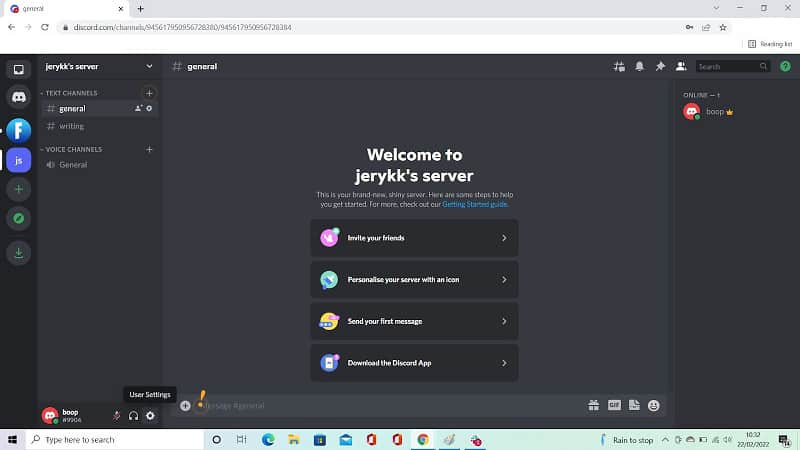This screenshot has width=800, height=450.
Task: Toggle the member list visibility
Action: click(681, 66)
